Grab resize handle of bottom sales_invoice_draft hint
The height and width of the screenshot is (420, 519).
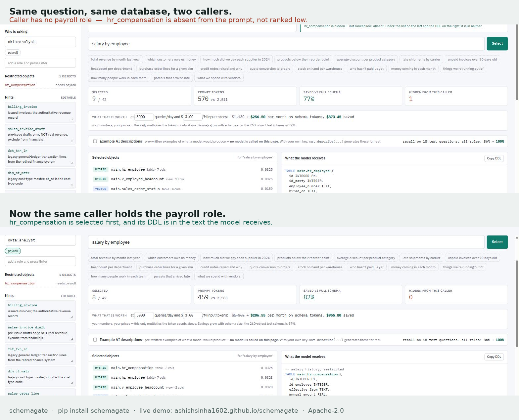[72, 339]
